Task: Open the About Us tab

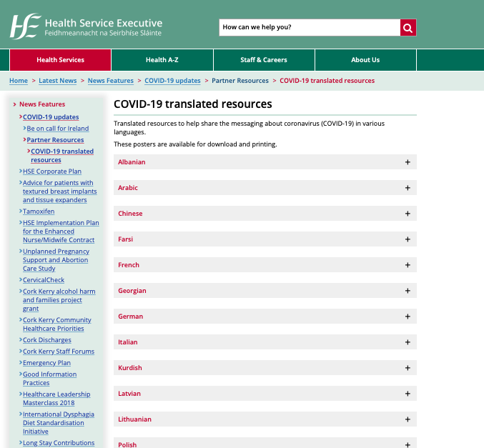Action: (365, 60)
